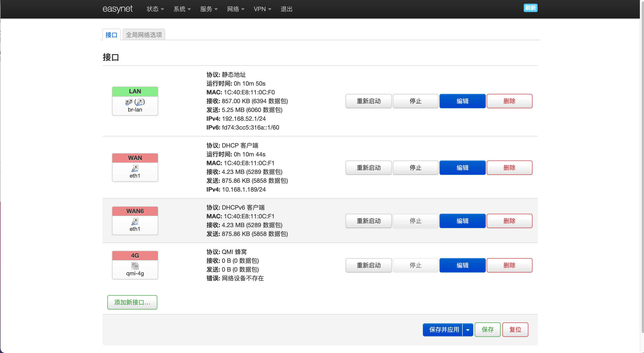This screenshot has height=353, width=644.
Task: Click the WAN IPv4 value 10.168.1.189/24
Action: click(244, 189)
